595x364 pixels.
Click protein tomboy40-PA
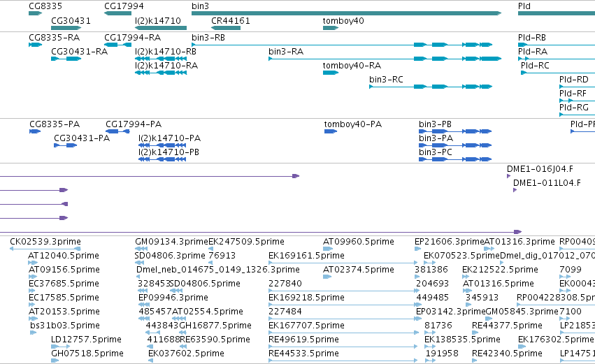tap(352, 124)
